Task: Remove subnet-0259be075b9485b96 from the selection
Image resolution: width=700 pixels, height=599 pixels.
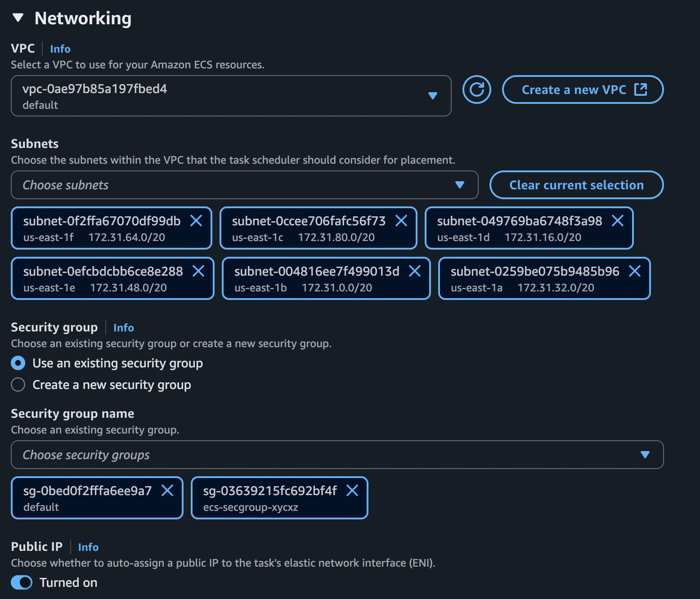Action: pos(635,271)
